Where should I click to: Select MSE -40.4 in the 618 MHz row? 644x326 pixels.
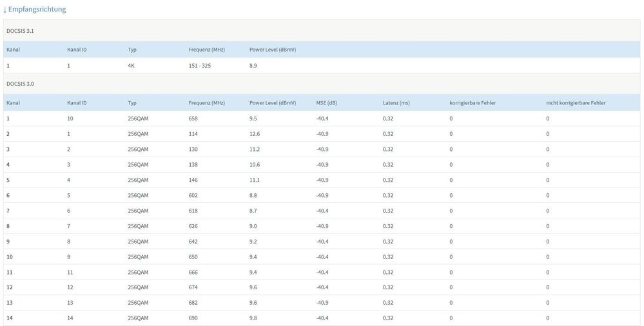pos(322,211)
